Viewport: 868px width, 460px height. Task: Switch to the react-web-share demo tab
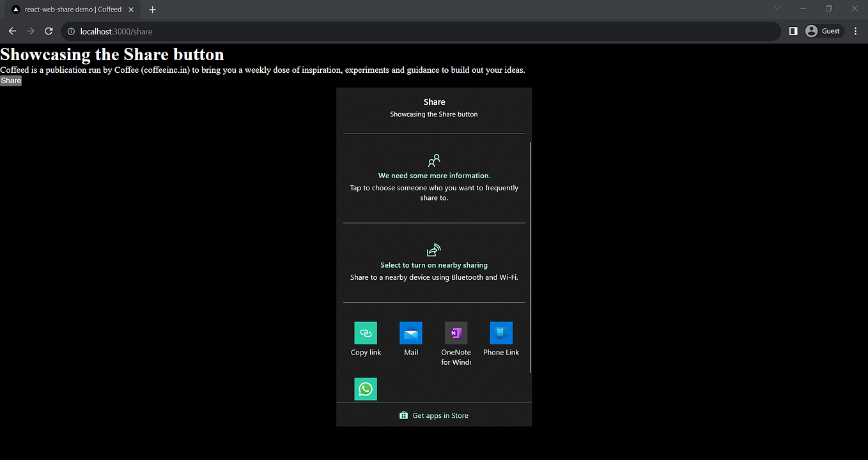tap(70, 9)
